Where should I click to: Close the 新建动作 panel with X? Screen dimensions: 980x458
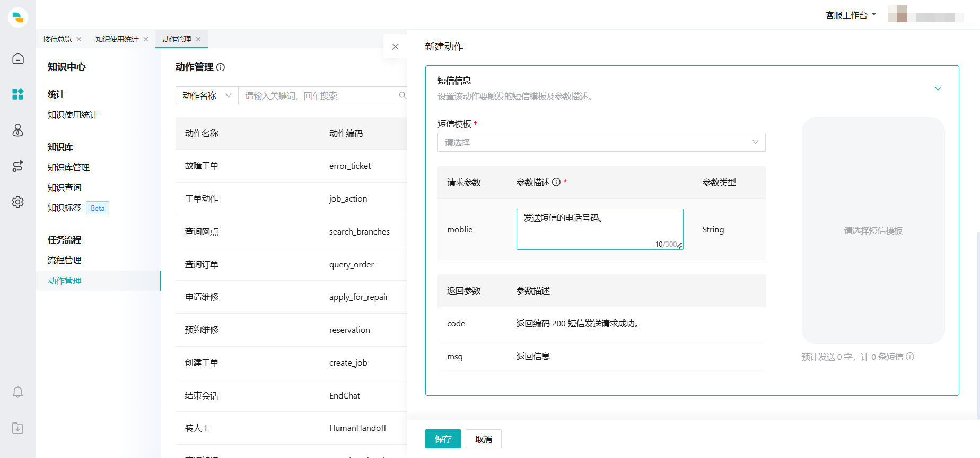(x=395, y=47)
